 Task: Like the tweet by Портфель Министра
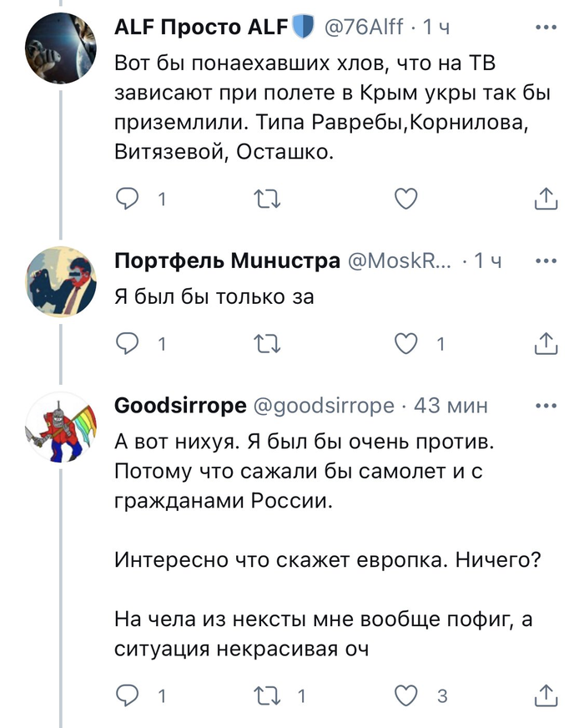(405, 343)
